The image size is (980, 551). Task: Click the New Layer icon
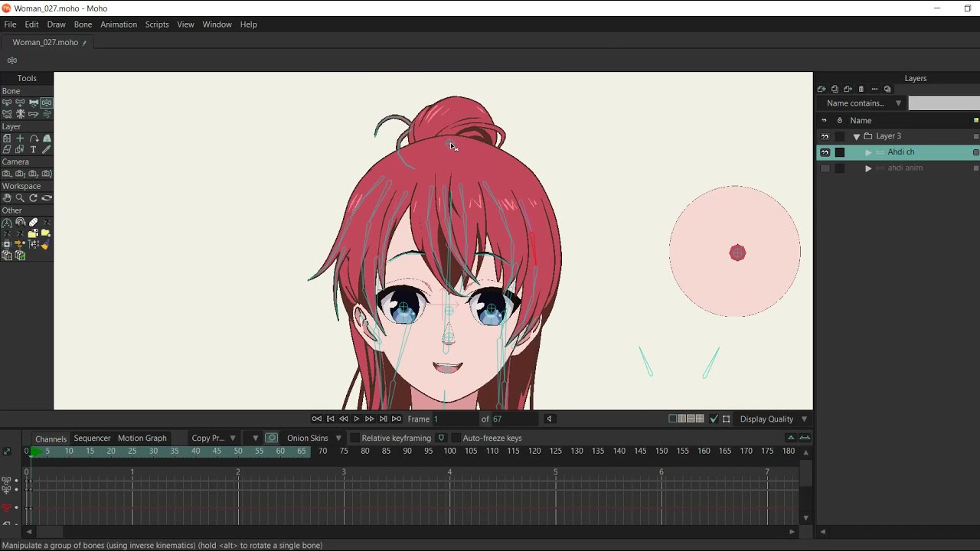[x=822, y=90]
